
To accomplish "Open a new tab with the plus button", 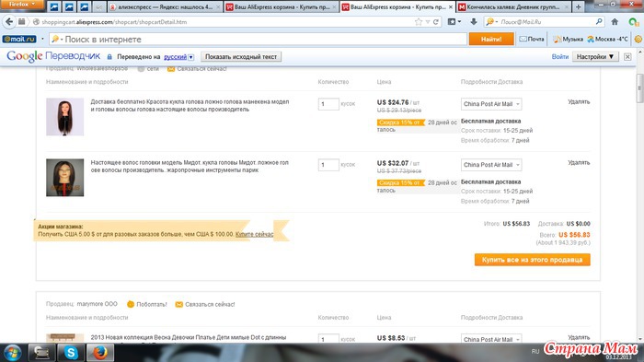I will point(579,7).
